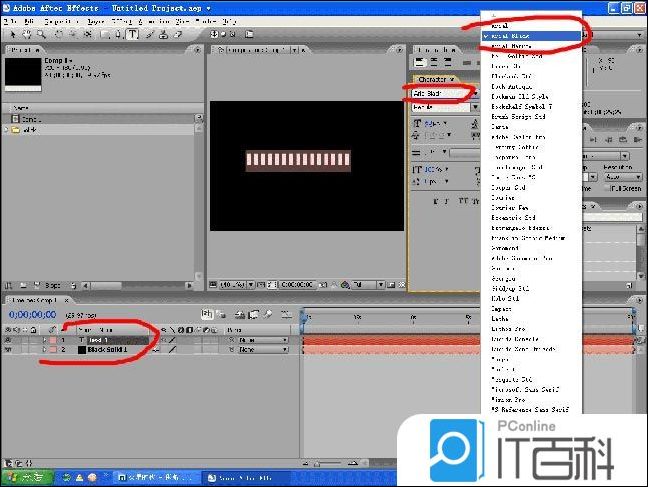Select the Eraser tool in toolbar

pos(177,33)
